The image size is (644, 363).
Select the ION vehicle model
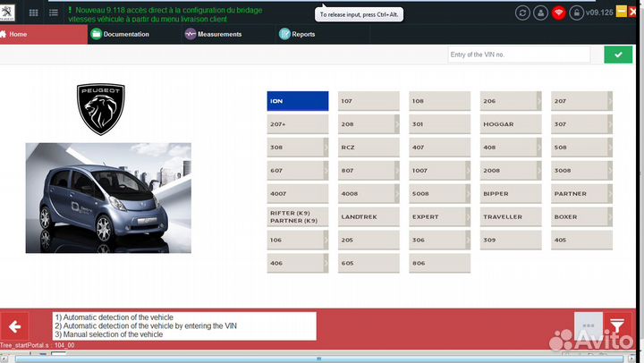pyautogui.click(x=298, y=101)
